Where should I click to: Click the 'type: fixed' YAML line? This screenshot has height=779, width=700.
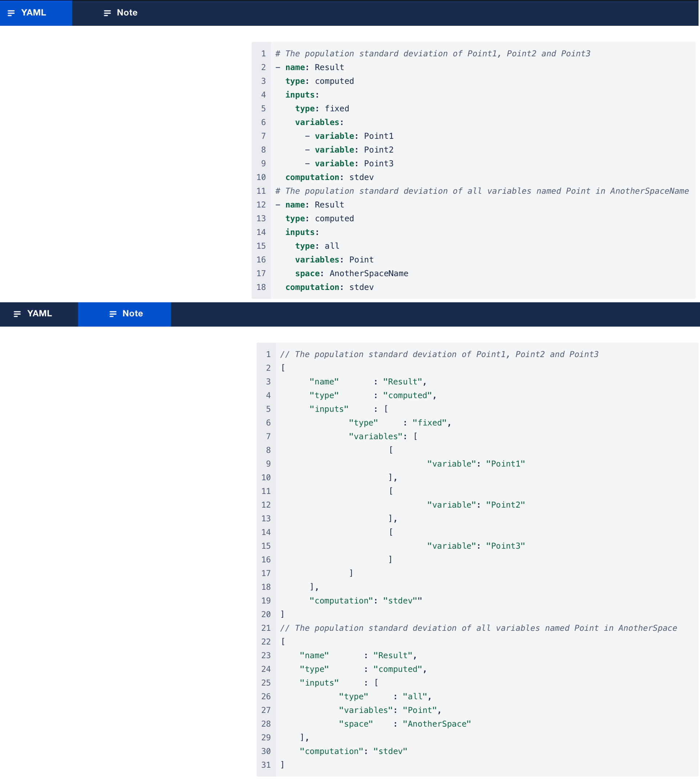pos(322,108)
